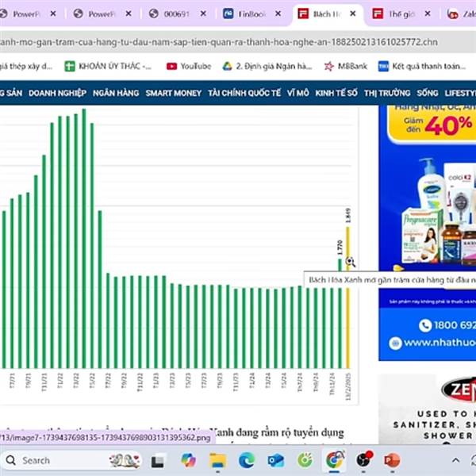Viewport: 476px width, 476px height.
Task: Close the 000691 browser tab
Action: pyautogui.click(x=203, y=13)
